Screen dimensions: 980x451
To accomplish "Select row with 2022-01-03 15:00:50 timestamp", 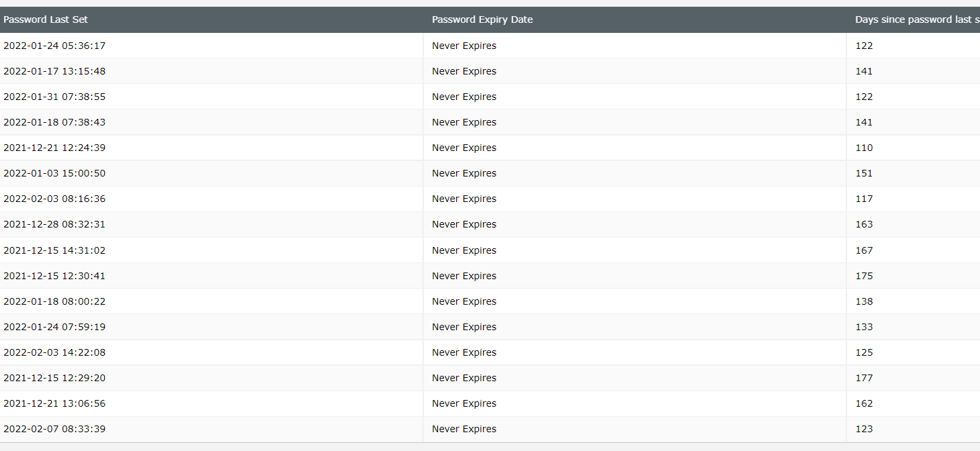I will tap(54, 173).
